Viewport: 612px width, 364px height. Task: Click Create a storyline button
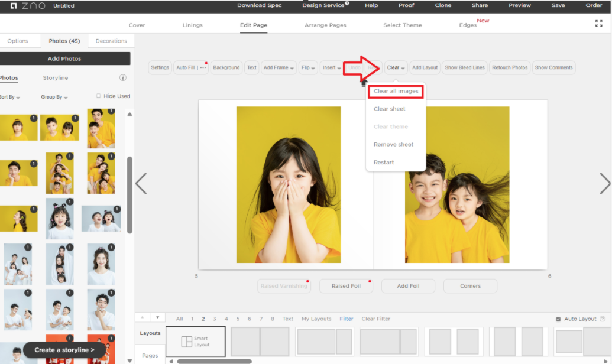tap(64, 350)
